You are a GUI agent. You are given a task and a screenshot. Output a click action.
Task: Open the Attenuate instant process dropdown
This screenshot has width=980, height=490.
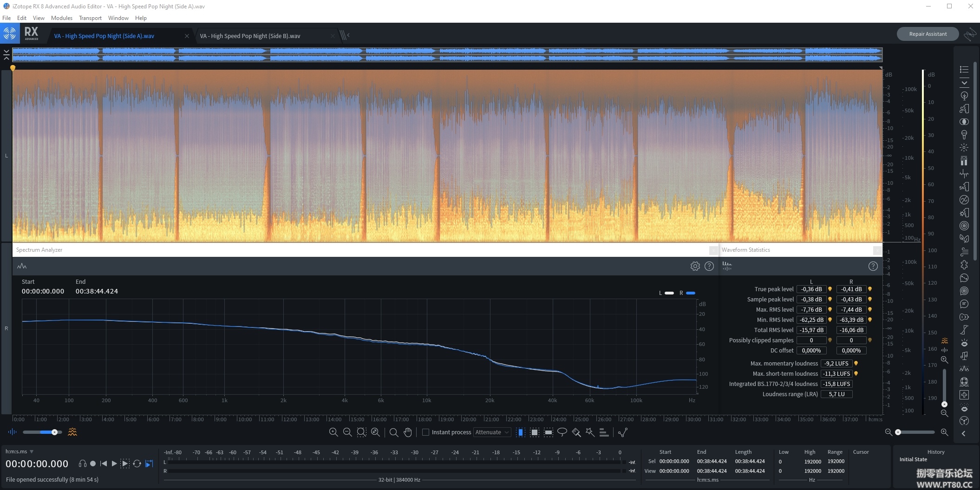(492, 432)
